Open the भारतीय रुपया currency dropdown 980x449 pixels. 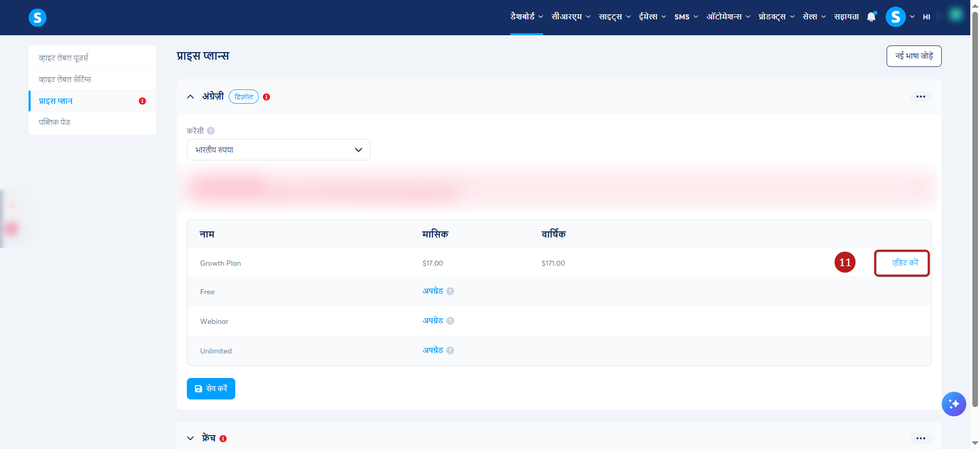(278, 150)
